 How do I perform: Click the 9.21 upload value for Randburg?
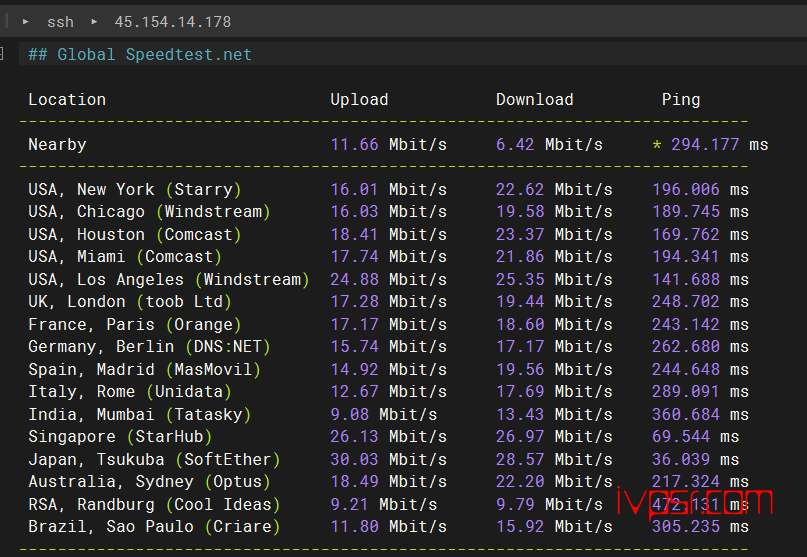(349, 504)
